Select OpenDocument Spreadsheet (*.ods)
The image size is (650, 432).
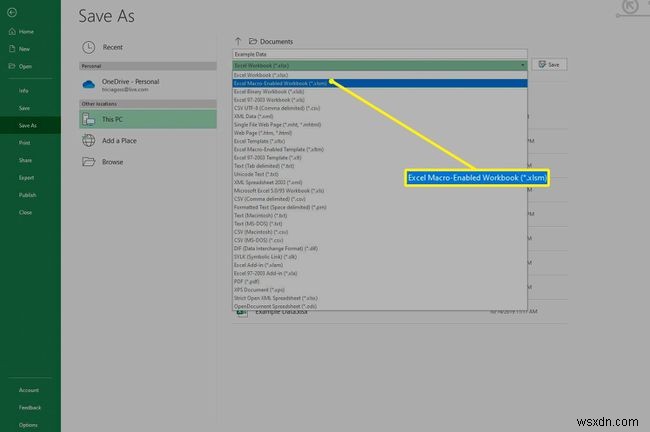(379, 306)
